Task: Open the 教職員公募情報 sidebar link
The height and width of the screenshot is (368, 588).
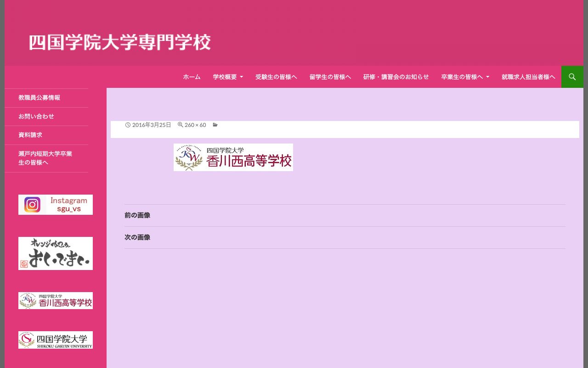Action: (x=40, y=98)
